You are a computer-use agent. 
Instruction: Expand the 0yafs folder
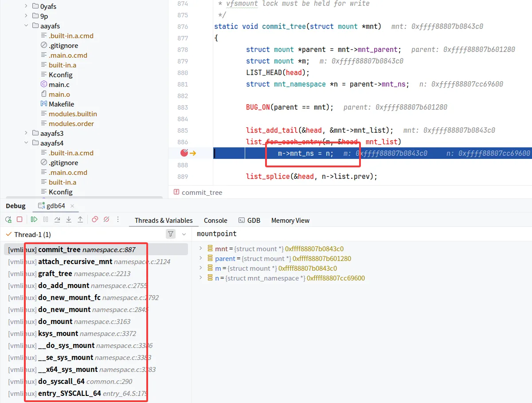click(26, 7)
